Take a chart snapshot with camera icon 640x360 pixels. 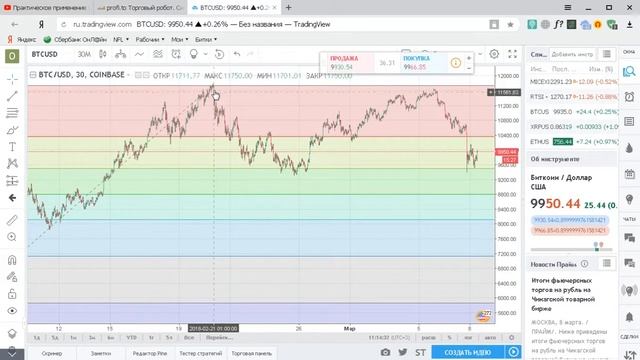pos(385,352)
